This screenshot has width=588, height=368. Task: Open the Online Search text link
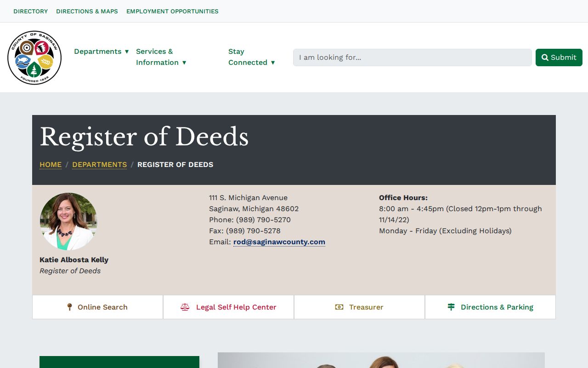pyautogui.click(x=102, y=307)
